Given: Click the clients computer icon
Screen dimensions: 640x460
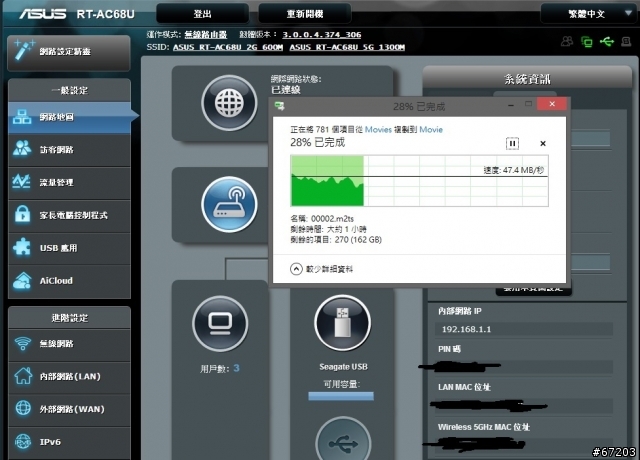Looking at the screenshot, I should click(220, 324).
